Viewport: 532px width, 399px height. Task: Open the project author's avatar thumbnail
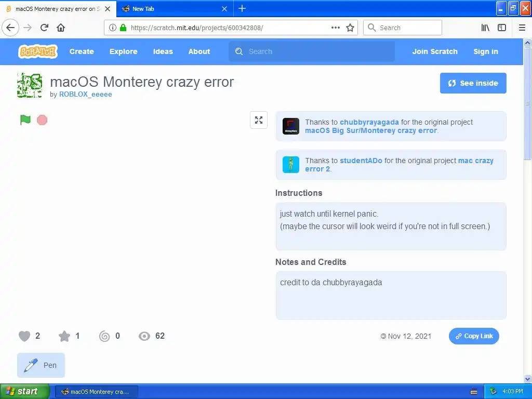[30, 85]
